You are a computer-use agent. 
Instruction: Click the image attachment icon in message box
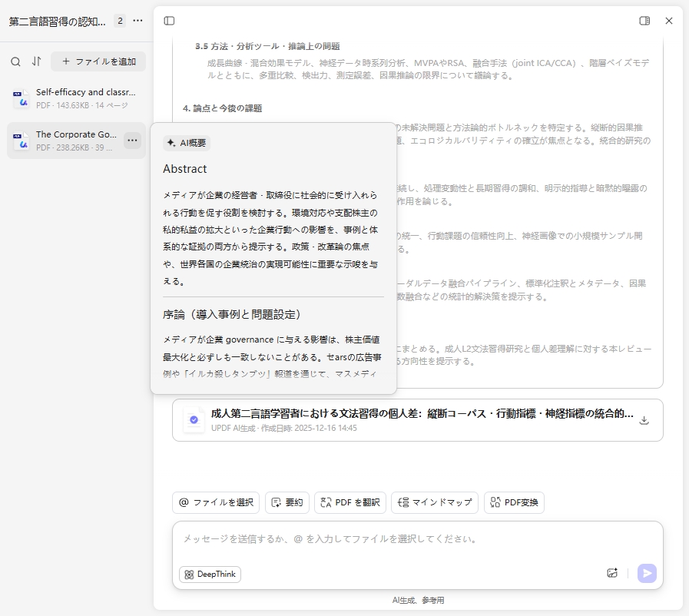click(x=612, y=573)
